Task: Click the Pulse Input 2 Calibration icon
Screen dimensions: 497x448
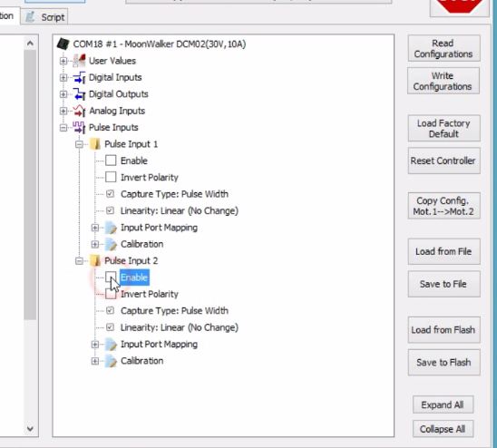Action: point(111,361)
